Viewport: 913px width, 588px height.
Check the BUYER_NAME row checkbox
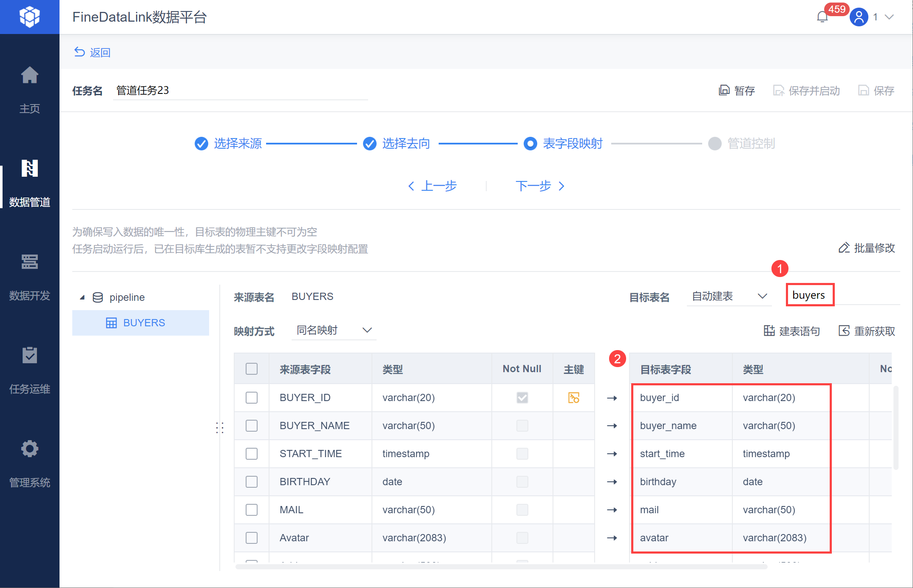(252, 426)
